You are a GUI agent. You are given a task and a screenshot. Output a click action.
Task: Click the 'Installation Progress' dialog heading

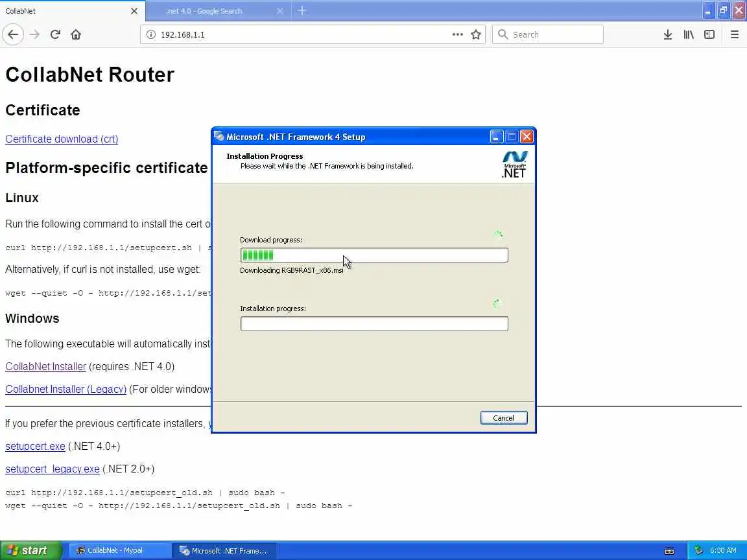265,156
